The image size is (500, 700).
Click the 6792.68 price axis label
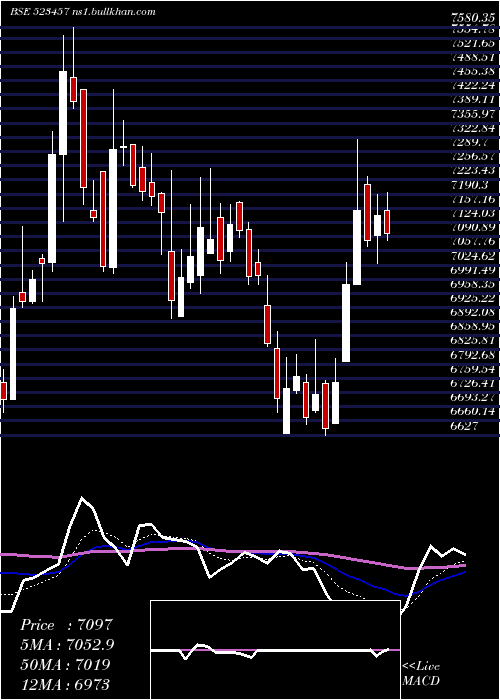pyautogui.click(x=473, y=355)
